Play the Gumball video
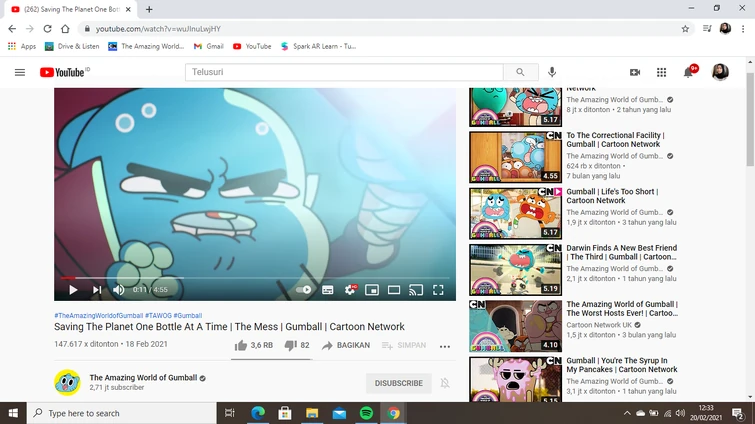755x424 pixels. (73, 290)
